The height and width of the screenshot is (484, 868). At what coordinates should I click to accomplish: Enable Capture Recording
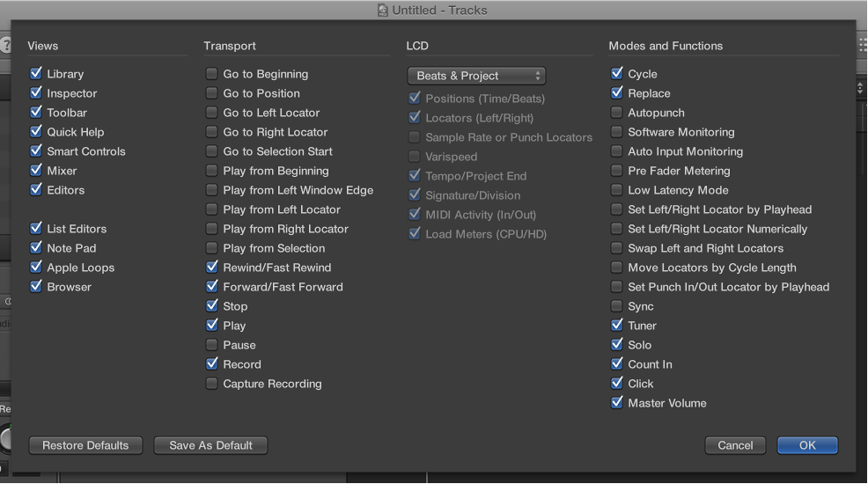pos(211,384)
